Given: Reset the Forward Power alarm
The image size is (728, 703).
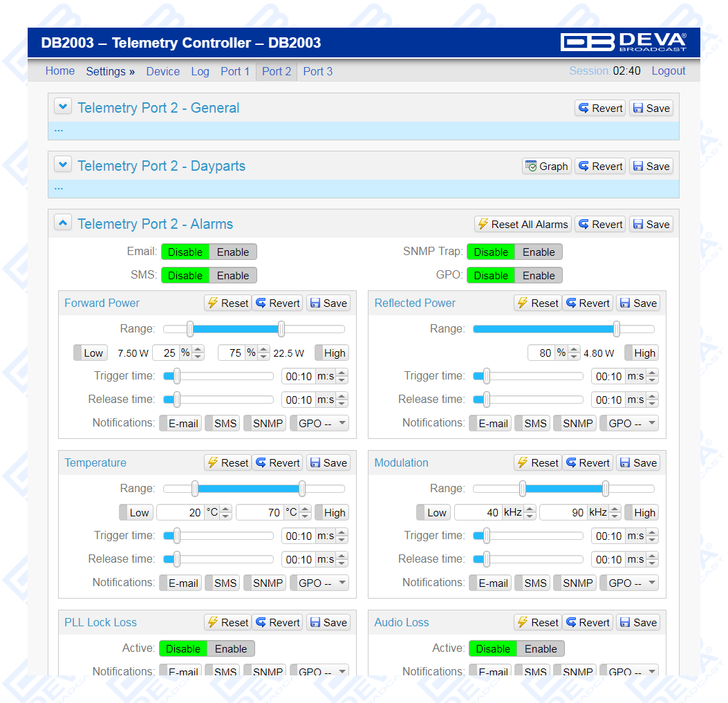Looking at the screenshot, I should 227,303.
